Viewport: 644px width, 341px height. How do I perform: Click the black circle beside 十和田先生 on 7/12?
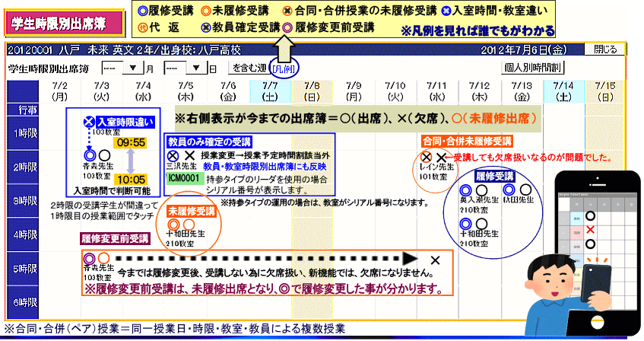pos(481,224)
